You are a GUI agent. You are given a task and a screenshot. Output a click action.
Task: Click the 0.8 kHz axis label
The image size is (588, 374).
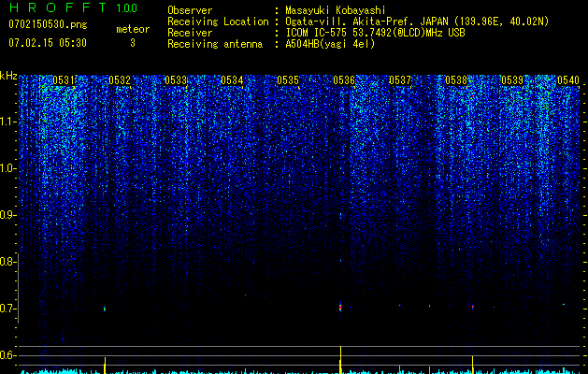coord(7,262)
